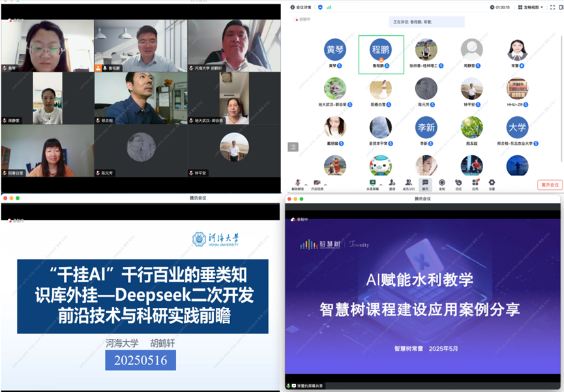Open the 设置 settings gear icon

click(492, 183)
